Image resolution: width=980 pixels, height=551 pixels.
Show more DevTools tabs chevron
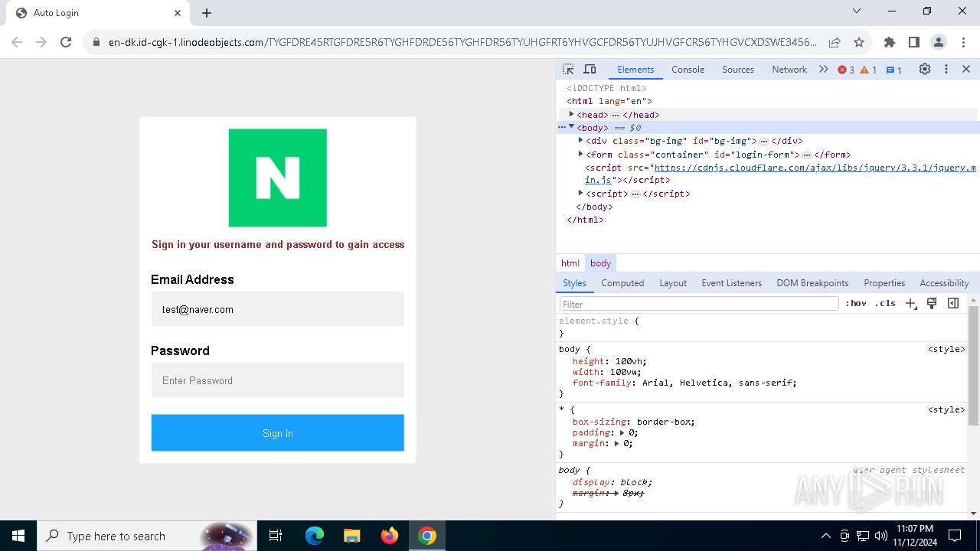tap(824, 69)
